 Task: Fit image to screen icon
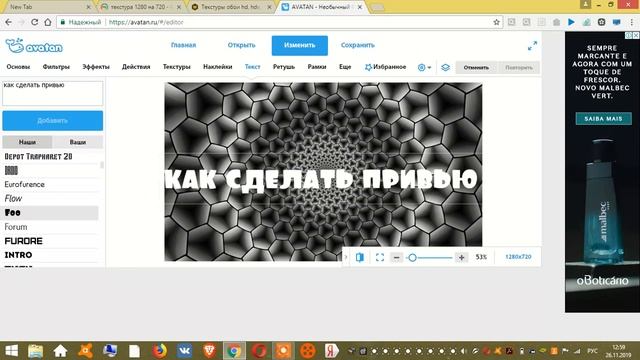[380, 257]
